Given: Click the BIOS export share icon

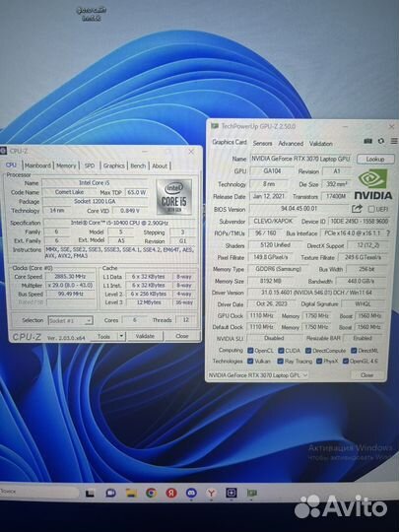Looking at the screenshot, I should point(357,209).
